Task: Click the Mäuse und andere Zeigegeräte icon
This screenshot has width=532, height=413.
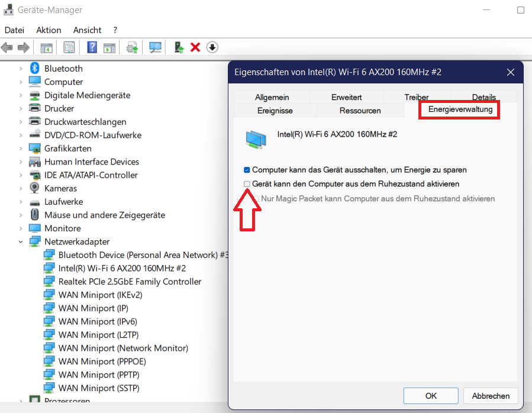Action: point(34,214)
